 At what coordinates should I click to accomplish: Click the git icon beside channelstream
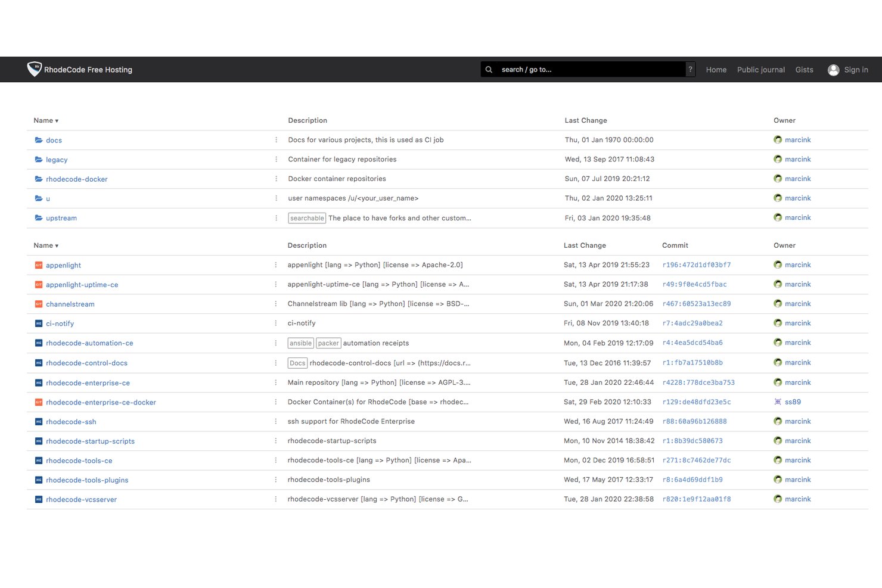coord(39,304)
